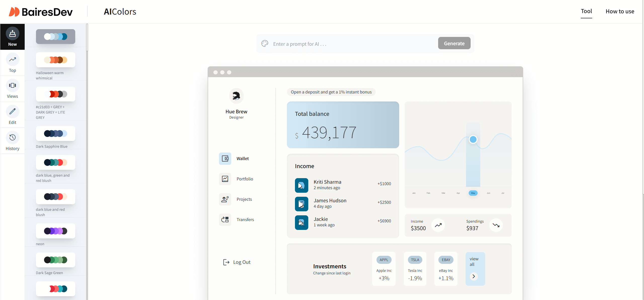Open the How to use tab

coord(620,11)
